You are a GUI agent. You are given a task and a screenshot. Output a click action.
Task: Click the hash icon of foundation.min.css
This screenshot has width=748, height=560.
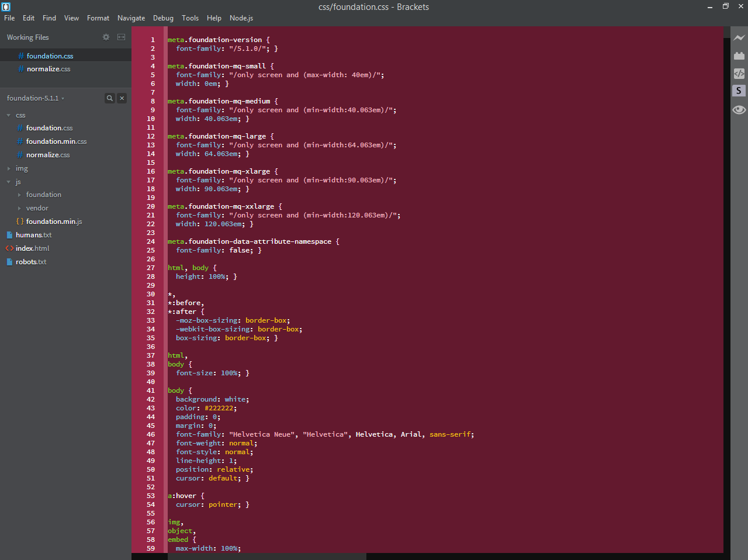point(20,141)
